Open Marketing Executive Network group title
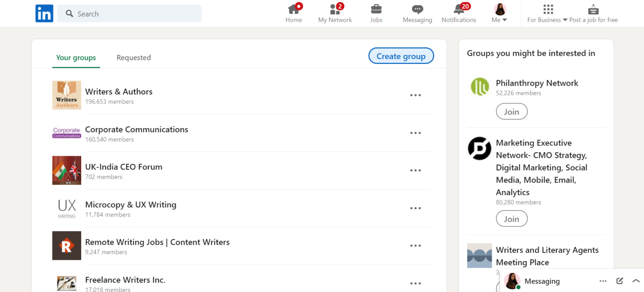Viewport: 644px width, 292px height. (542, 167)
